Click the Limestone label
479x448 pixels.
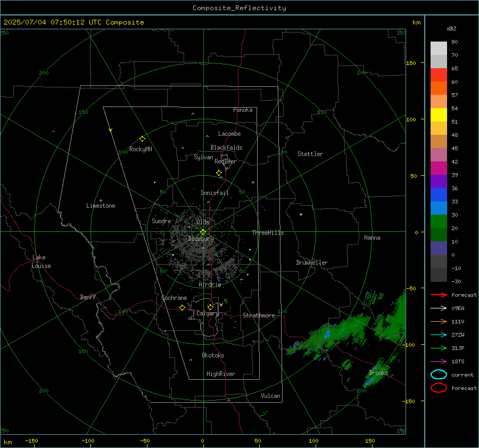click(101, 206)
